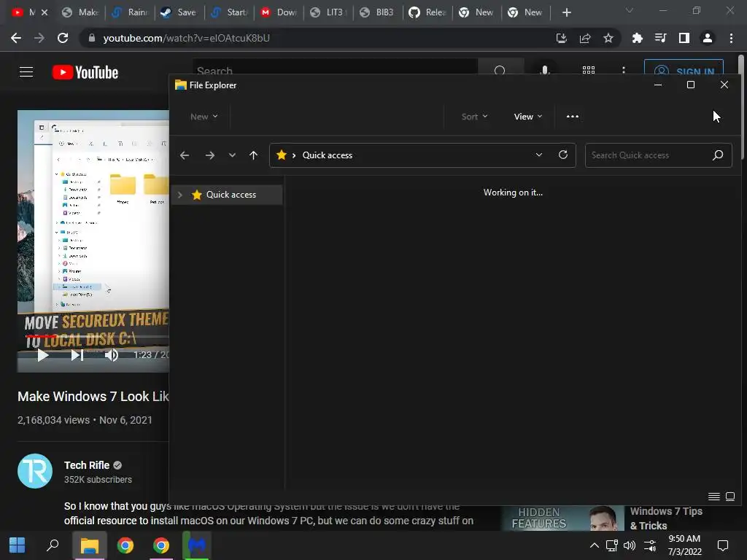The height and width of the screenshot is (560, 747).
Task: Click the YouTube Search box
Action: 335,66
